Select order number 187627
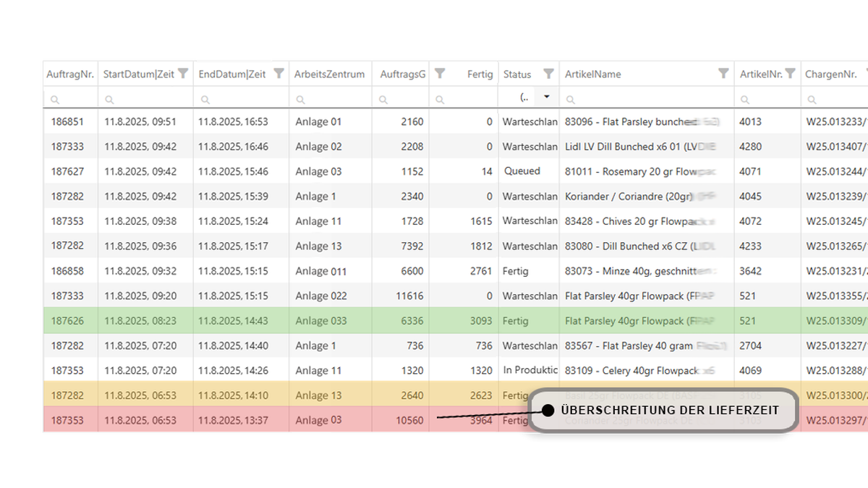 point(67,171)
